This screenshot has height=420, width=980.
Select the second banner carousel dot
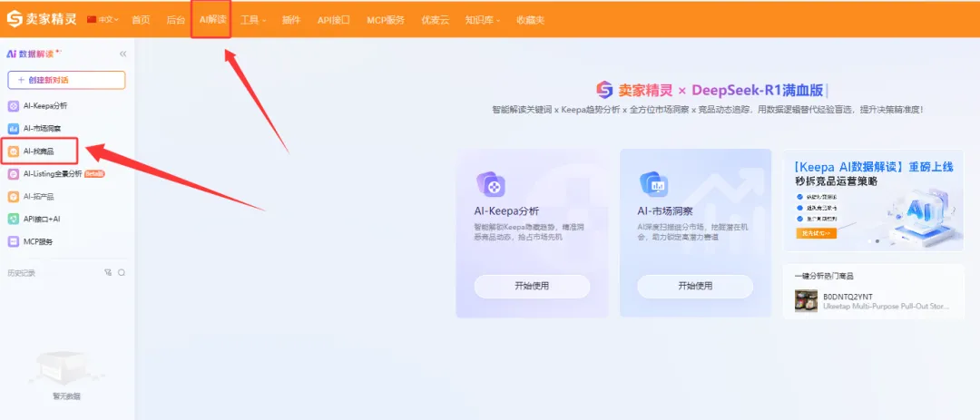[877, 240]
